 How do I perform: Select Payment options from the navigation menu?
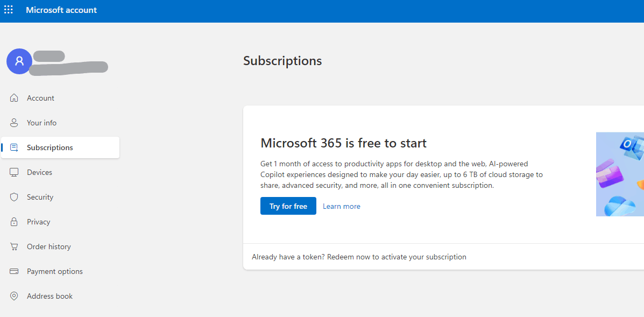click(x=55, y=271)
